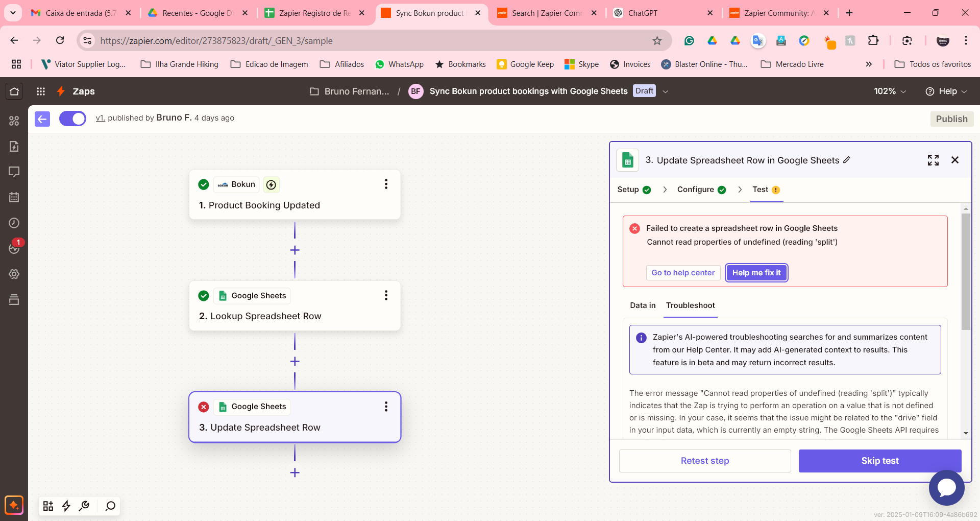The width and height of the screenshot is (980, 521).
Task: Click the canvas search magnifier
Action: pyautogui.click(x=110, y=506)
